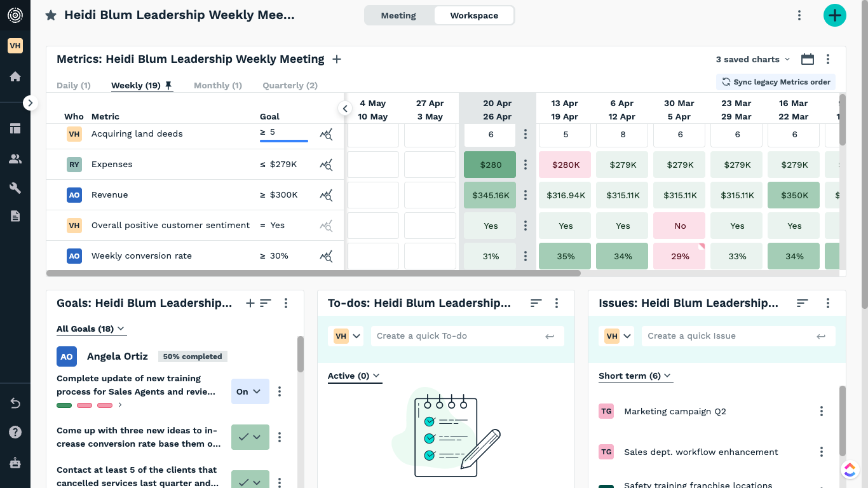View chart for Weekly conversion rate metric
The height and width of the screenshot is (488, 868).
[x=326, y=256]
